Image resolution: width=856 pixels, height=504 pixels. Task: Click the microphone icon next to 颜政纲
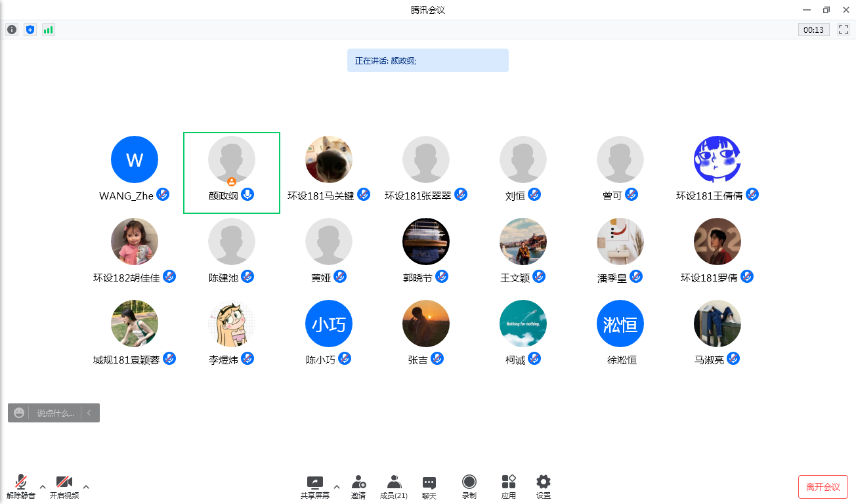247,194
